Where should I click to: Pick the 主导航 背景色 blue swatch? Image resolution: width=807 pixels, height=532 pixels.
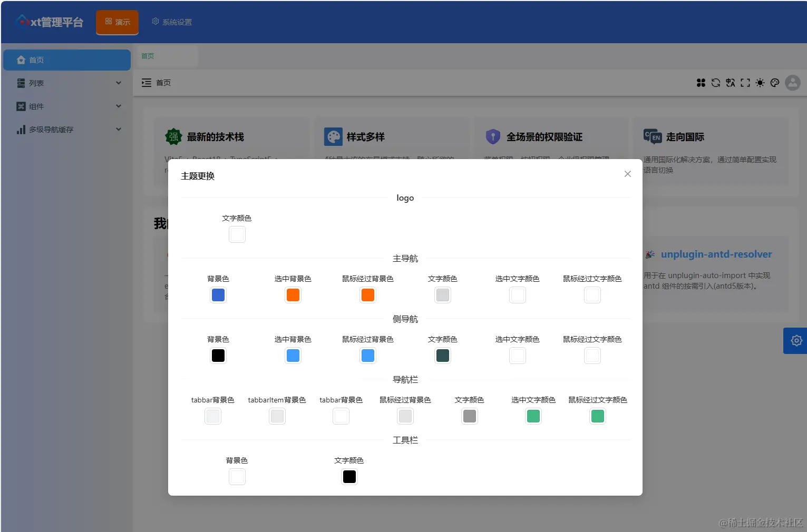218,295
